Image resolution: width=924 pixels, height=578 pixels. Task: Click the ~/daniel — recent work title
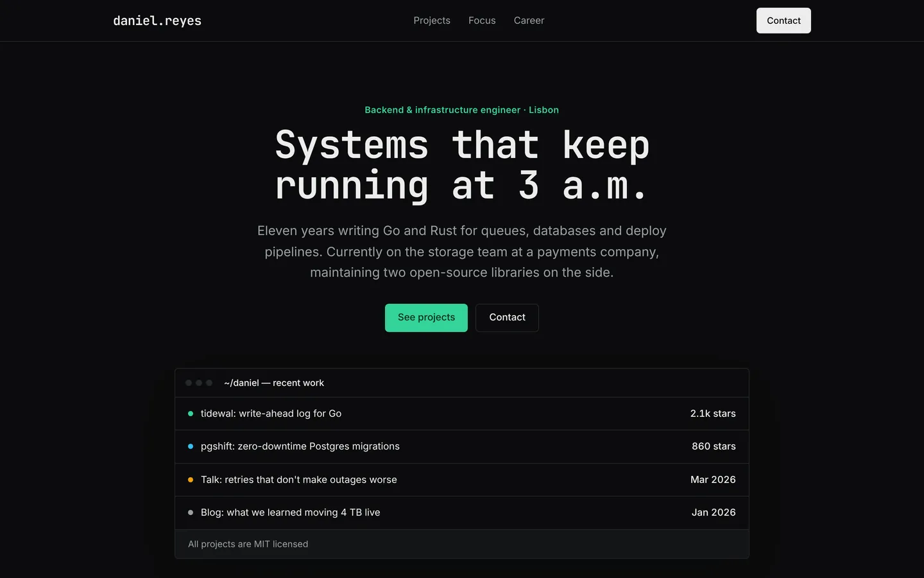pos(274,383)
